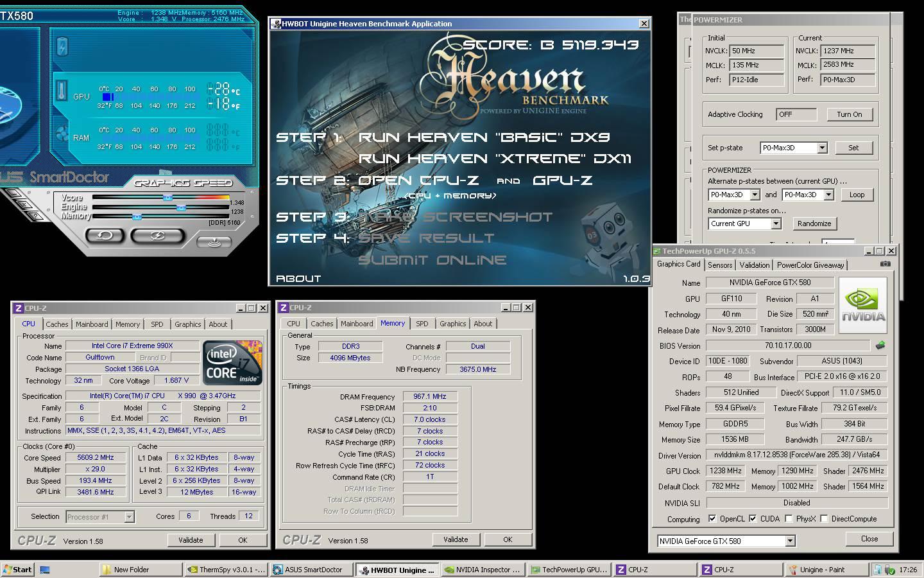This screenshot has width=924, height=578.
Task: Open Mainboard tab in left CPU-Z
Action: coord(92,324)
